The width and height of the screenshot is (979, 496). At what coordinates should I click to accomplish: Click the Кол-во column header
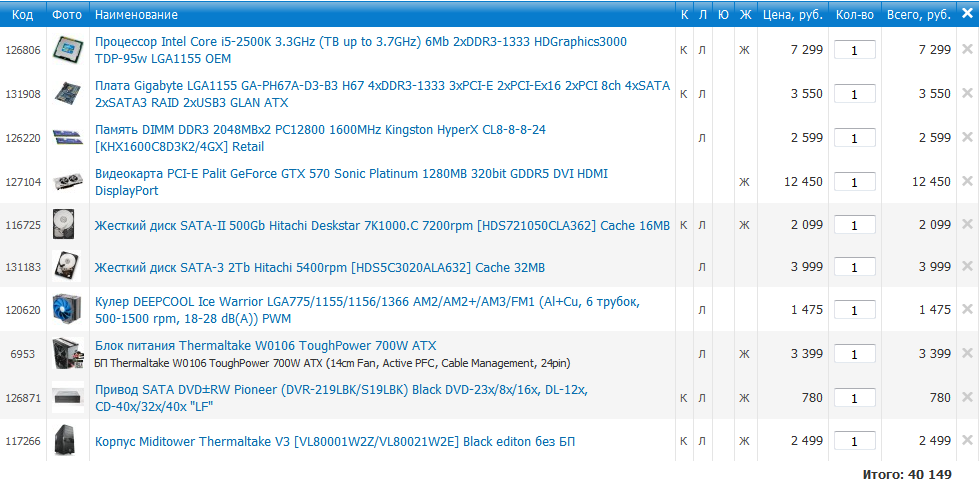tap(855, 14)
